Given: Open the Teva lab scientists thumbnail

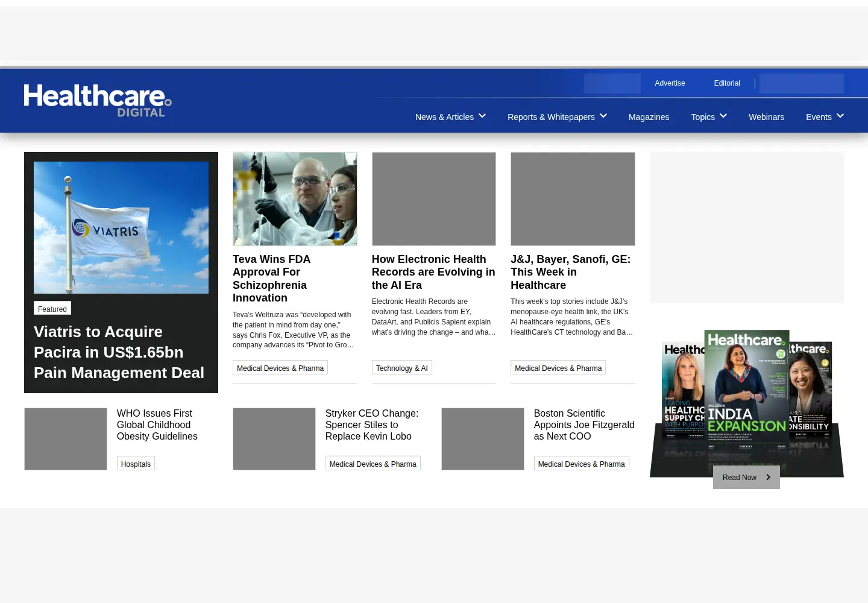Looking at the screenshot, I should click(295, 199).
